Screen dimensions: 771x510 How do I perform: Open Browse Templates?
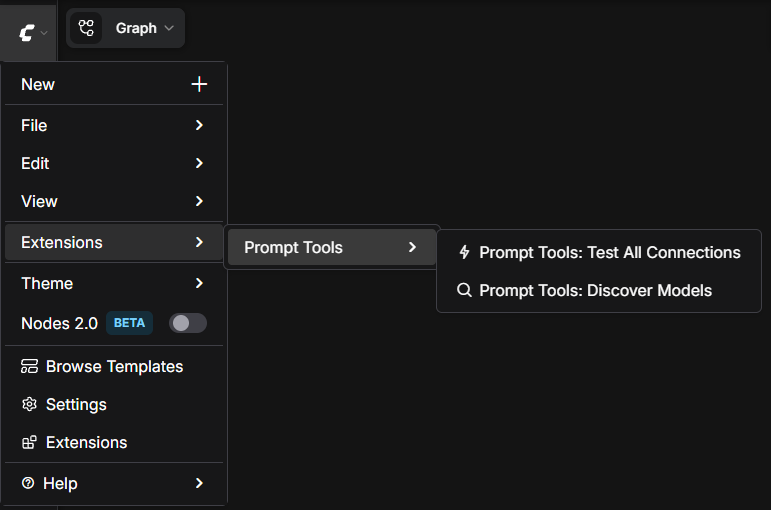(114, 366)
